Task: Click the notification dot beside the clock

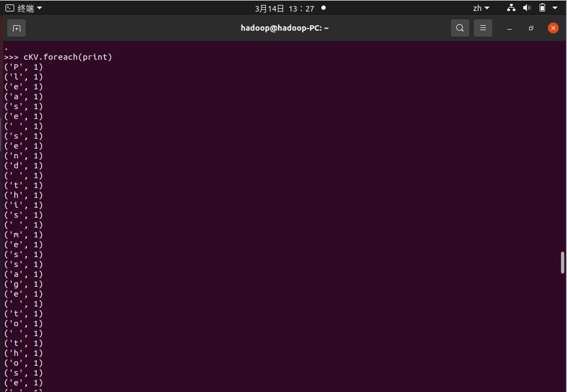Action: (324, 8)
